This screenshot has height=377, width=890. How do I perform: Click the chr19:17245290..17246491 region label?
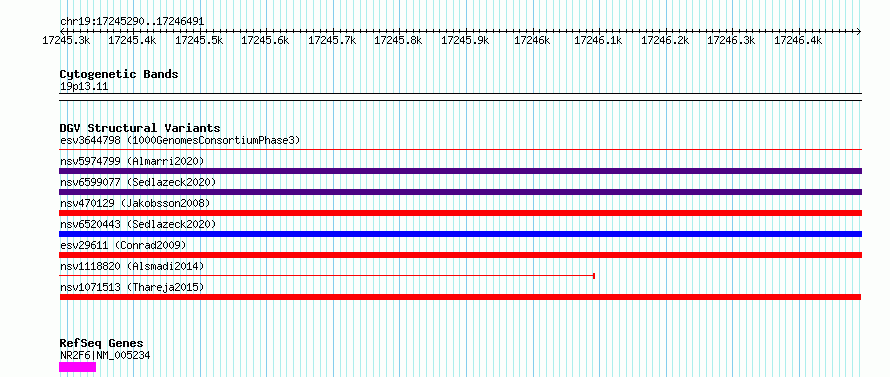pos(132,22)
